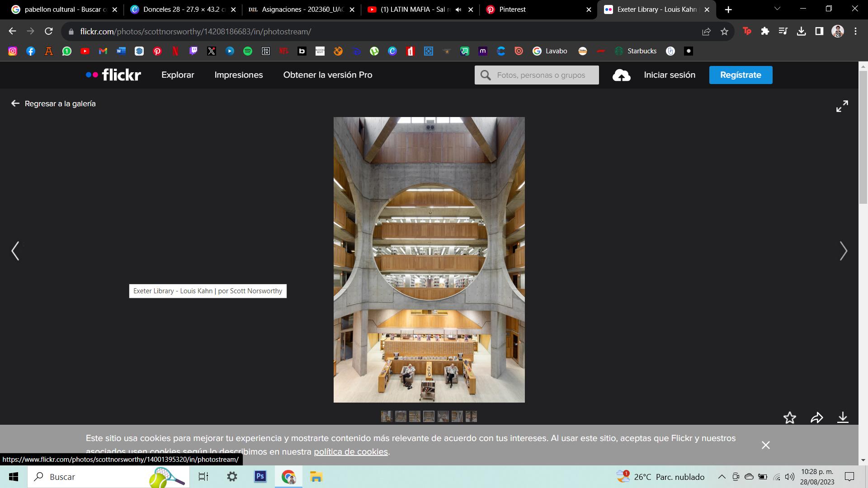Click the Fotos, personas o grupos search field
868x488 pixels.
(541, 75)
